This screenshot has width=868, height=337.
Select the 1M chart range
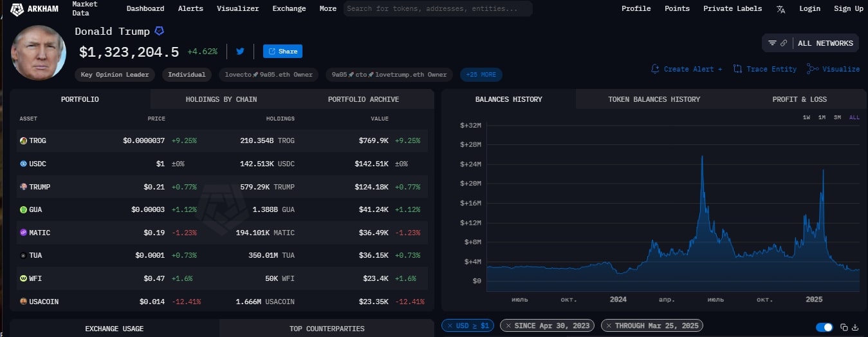tap(822, 117)
